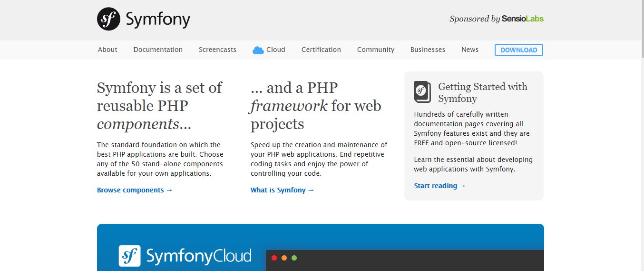Click the DOWNLOAD button

coord(519,50)
